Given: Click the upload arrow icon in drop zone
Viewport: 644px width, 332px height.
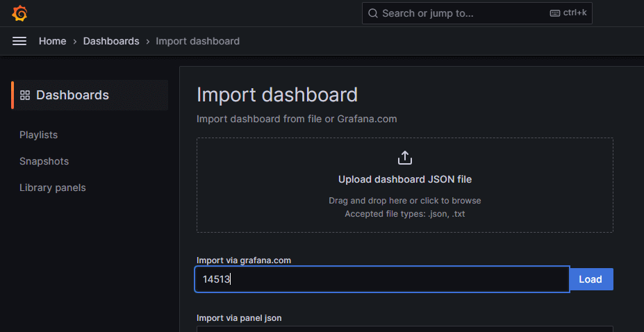Looking at the screenshot, I should pos(404,158).
